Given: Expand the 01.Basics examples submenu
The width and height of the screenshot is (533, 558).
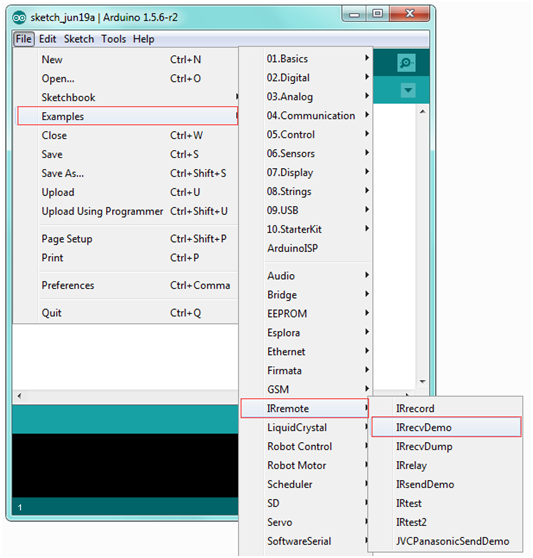Looking at the screenshot, I should pos(306,58).
